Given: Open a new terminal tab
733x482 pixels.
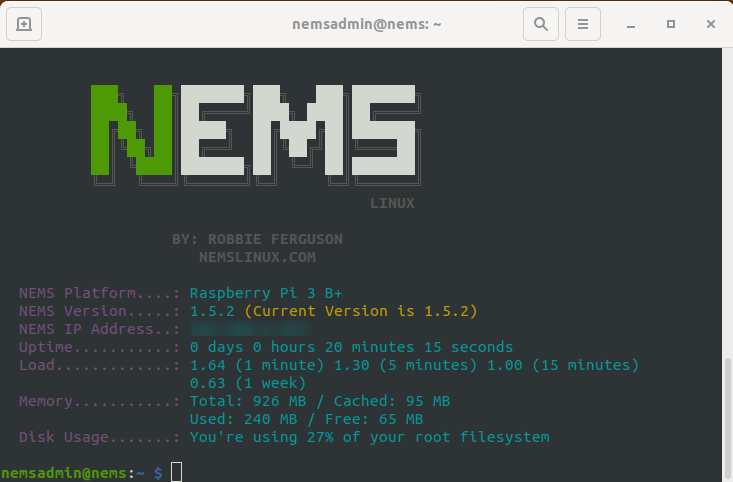Looking at the screenshot, I should 24,24.
